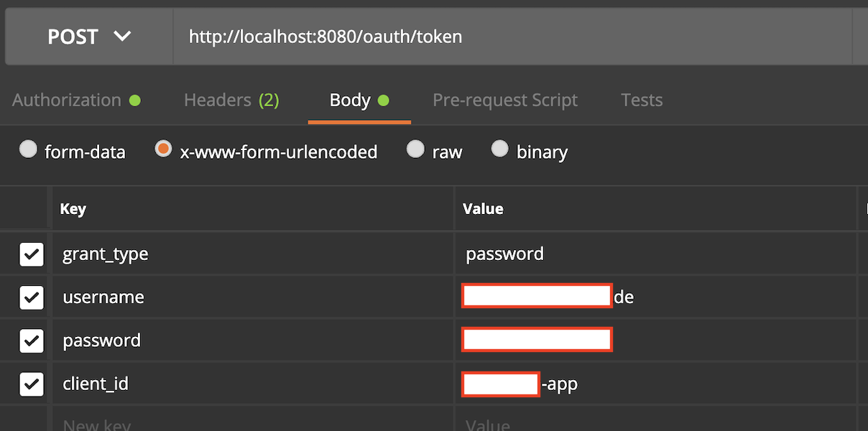The width and height of the screenshot is (868, 431).
Task: Click the x-www-form-urlencoded radio button
Action: pyautogui.click(x=162, y=150)
